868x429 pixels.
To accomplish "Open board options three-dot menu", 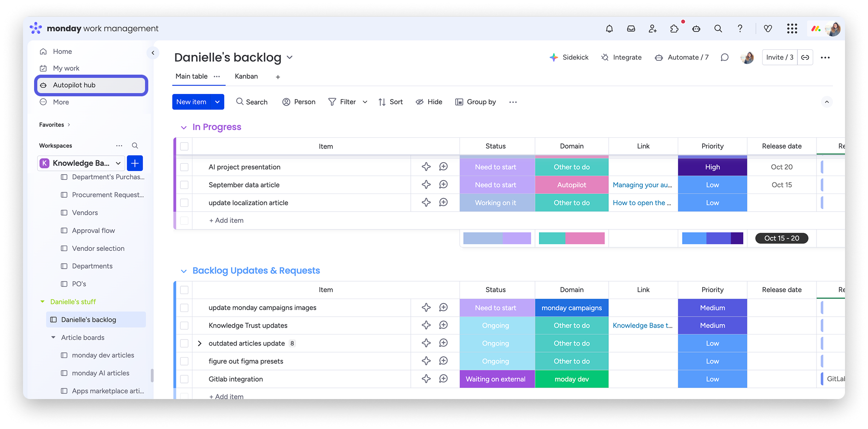I will point(825,57).
